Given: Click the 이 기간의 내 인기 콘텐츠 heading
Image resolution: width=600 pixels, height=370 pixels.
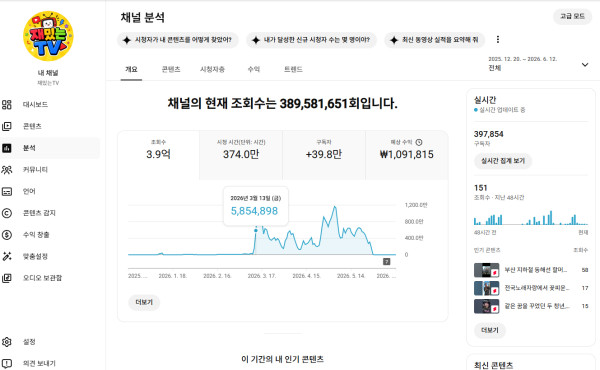Looking at the screenshot, I should pyautogui.click(x=282, y=359).
